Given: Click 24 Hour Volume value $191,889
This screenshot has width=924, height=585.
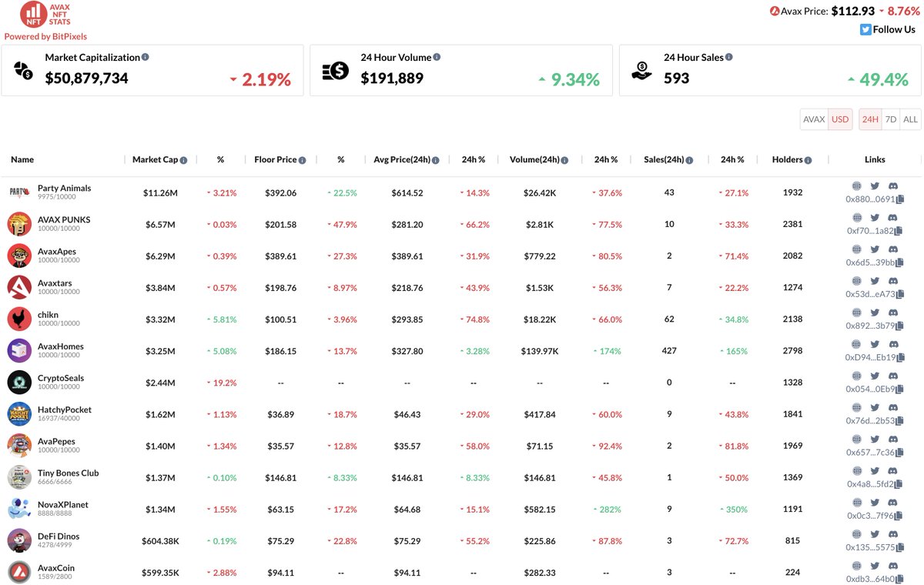Looking at the screenshot, I should 392,78.
